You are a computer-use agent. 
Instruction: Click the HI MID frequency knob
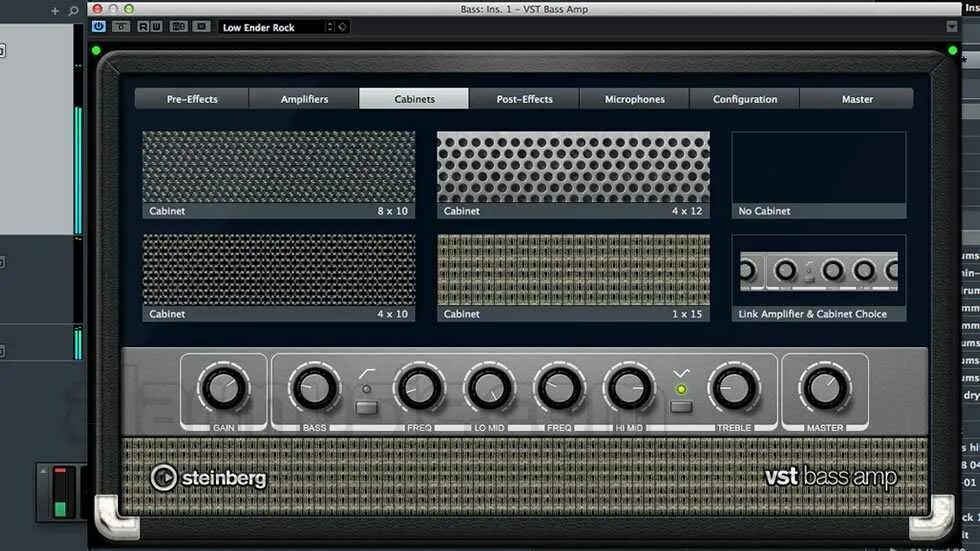tap(559, 388)
